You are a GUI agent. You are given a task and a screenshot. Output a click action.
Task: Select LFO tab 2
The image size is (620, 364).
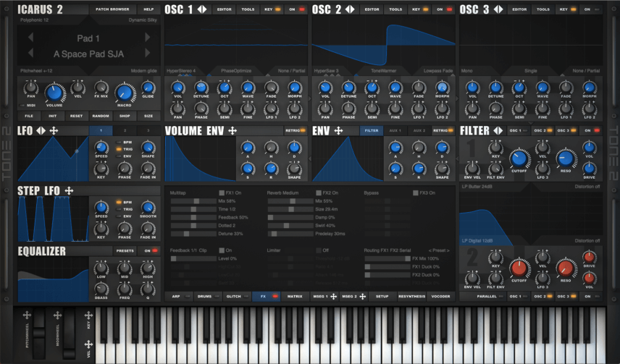pos(125,130)
